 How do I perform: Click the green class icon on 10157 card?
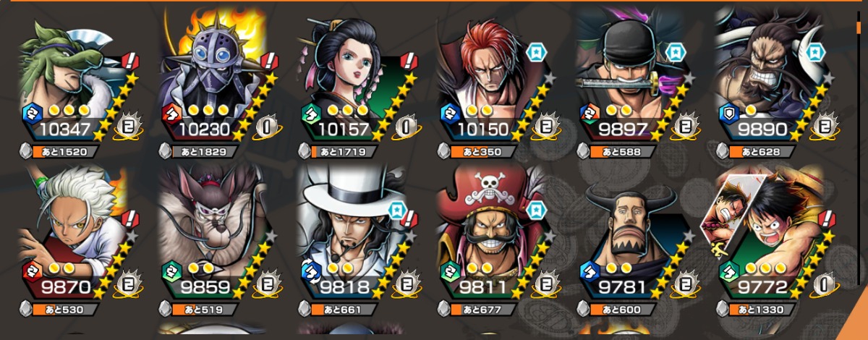pos(310,112)
